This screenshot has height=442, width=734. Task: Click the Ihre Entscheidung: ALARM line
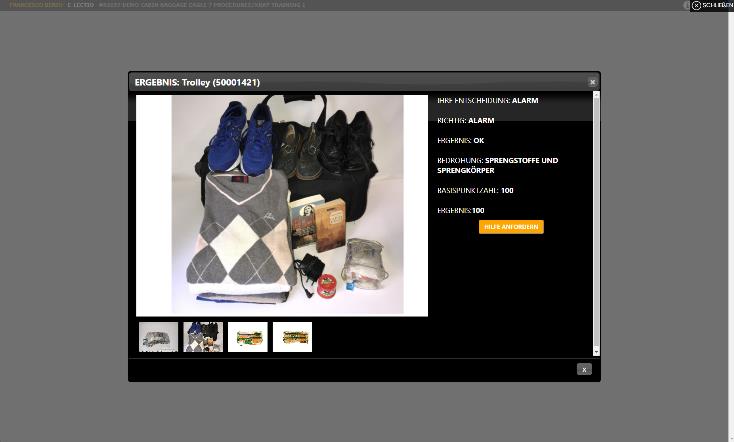click(x=487, y=101)
